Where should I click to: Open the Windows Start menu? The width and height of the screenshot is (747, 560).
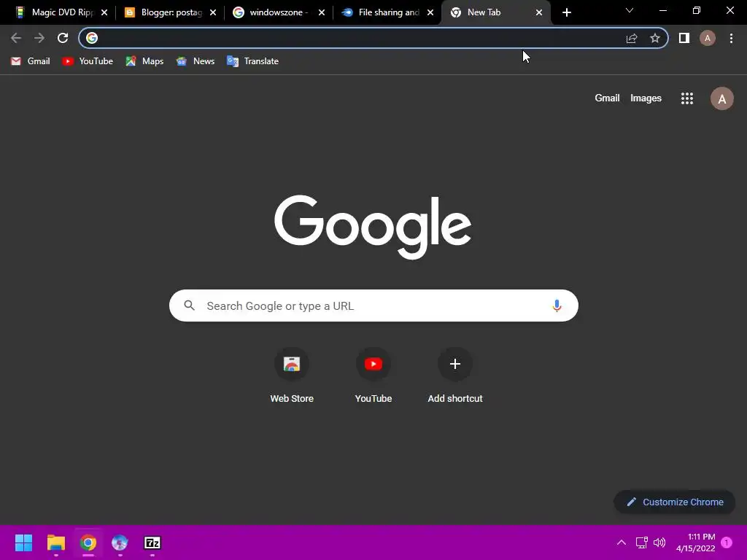pyautogui.click(x=24, y=542)
